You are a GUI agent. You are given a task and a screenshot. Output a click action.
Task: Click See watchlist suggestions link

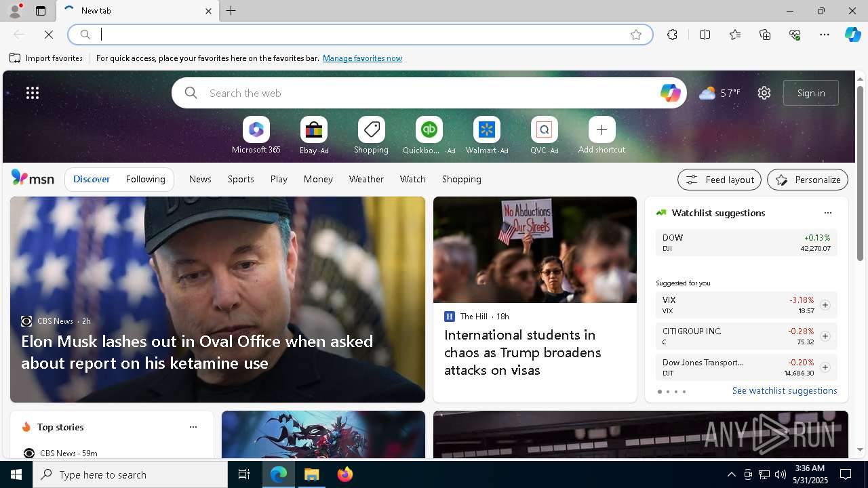(x=785, y=390)
